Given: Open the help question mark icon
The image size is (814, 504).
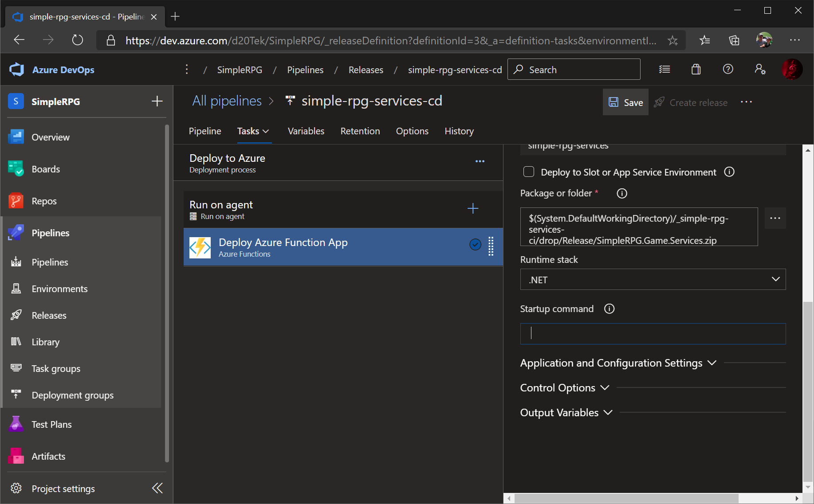Looking at the screenshot, I should 728,69.
